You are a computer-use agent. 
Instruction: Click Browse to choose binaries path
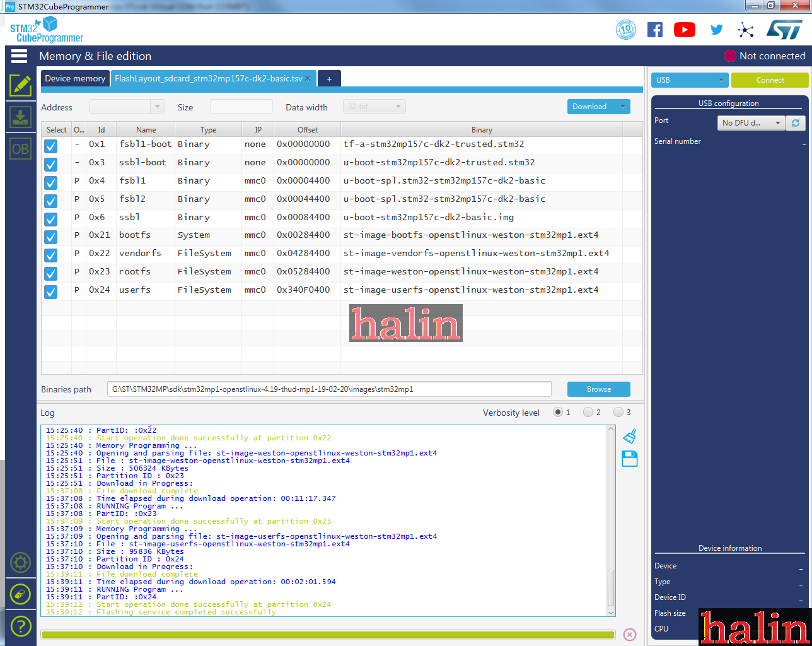(598, 389)
